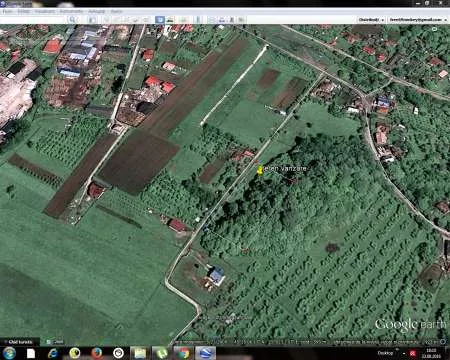
Task: Open the planets switcher toolbar icon
Action: [183, 20]
